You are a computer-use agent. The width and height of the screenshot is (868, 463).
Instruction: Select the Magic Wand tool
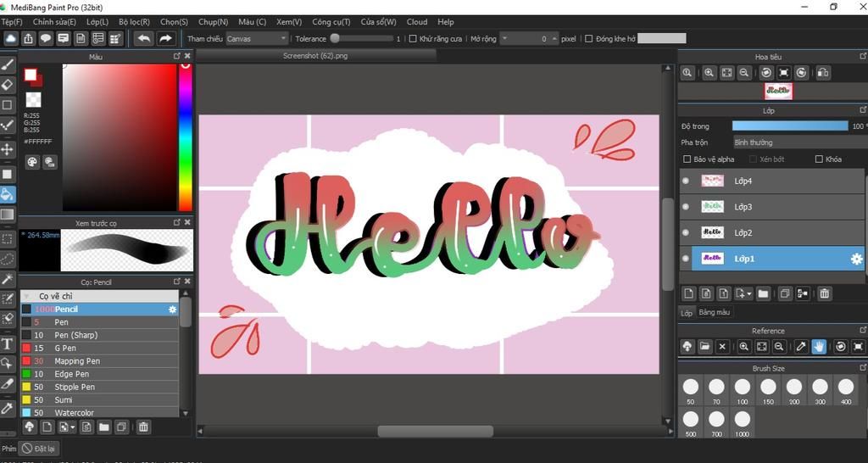pyautogui.click(x=7, y=278)
